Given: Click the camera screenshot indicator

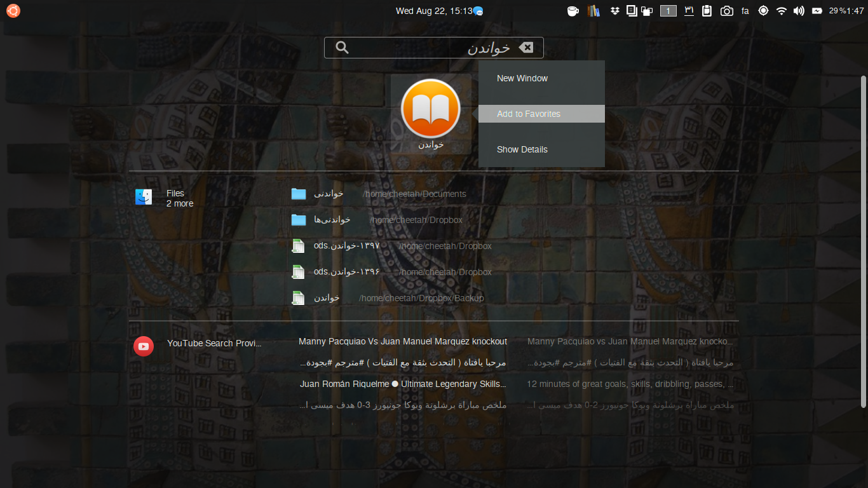Looking at the screenshot, I should click(x=726, y=11).
